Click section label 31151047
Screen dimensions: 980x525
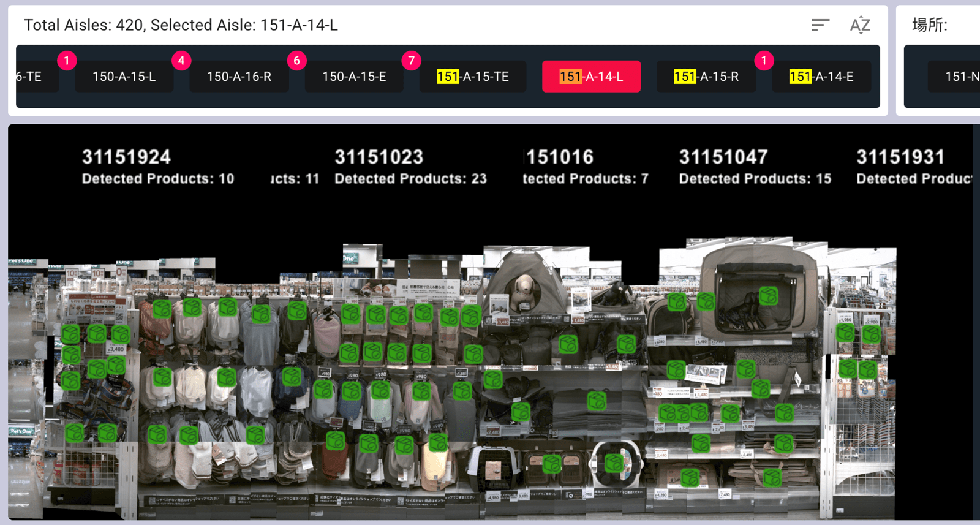[x=723, y=157]
